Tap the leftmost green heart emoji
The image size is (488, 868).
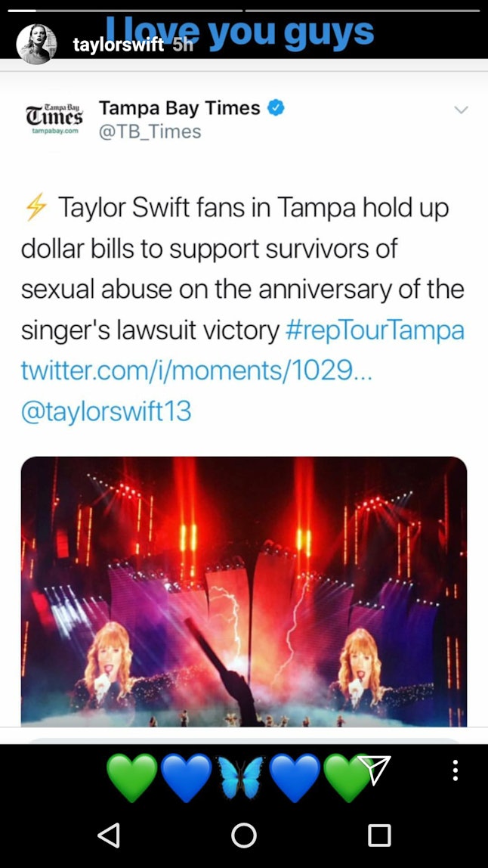coord(132,777)
